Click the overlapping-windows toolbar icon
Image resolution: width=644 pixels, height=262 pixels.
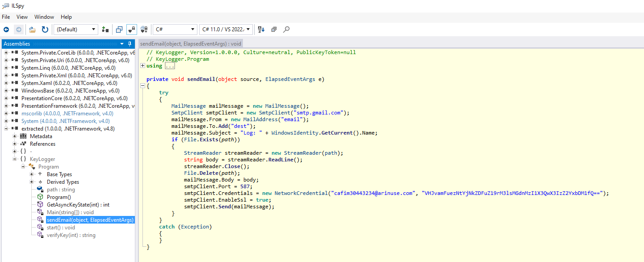[x=119, y=30]
